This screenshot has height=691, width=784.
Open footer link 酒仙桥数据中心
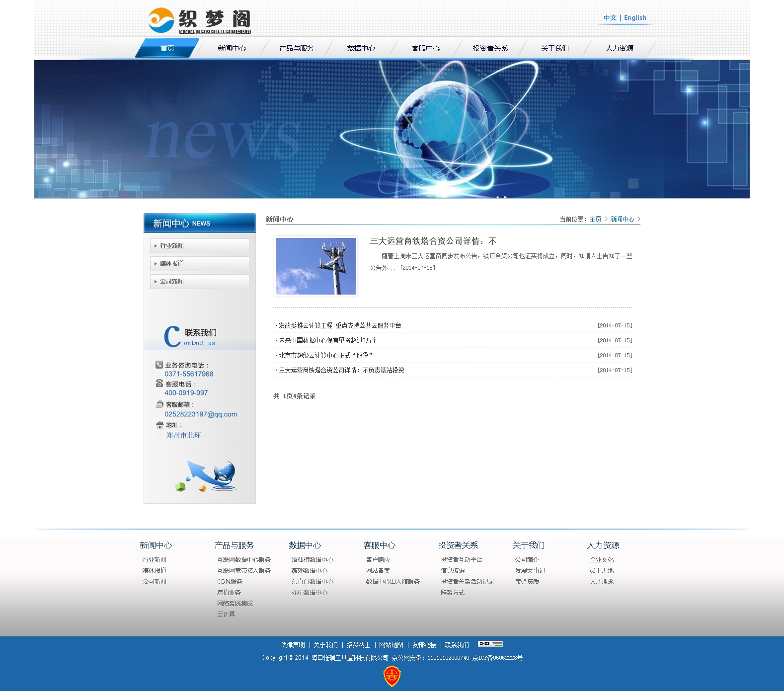click(x=313, y=560)
